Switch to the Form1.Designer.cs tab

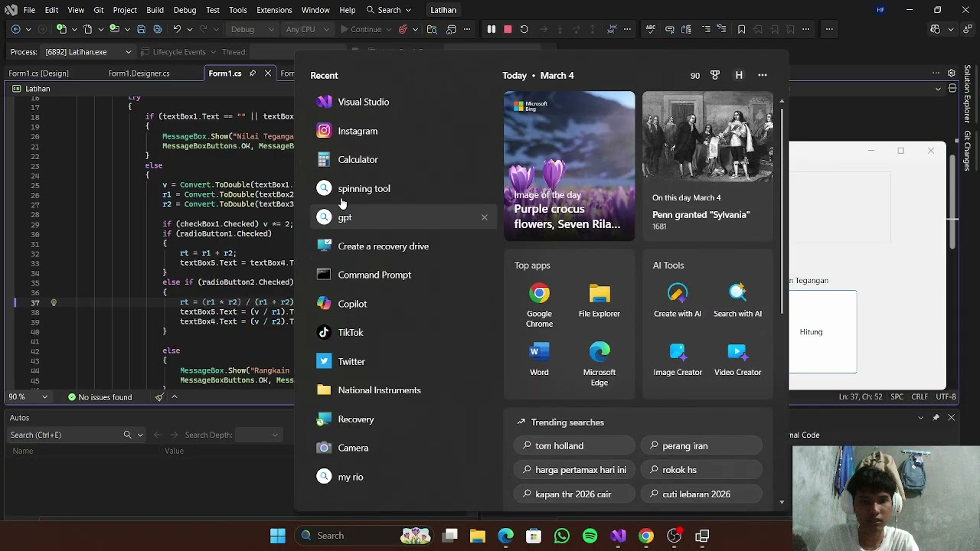(139, 73)
